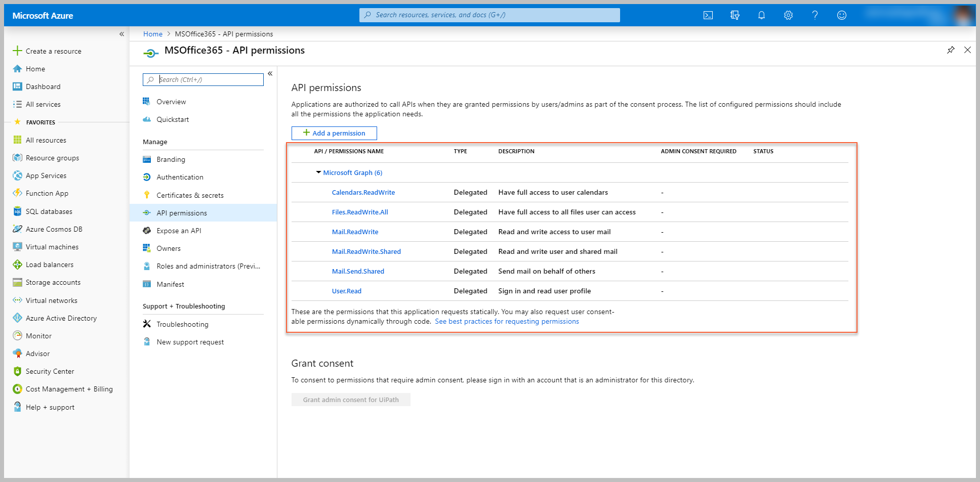Click the Virtual machines monitor icon
The width and height of the screenshot is (980, 482).
click(x=17, y=247)
